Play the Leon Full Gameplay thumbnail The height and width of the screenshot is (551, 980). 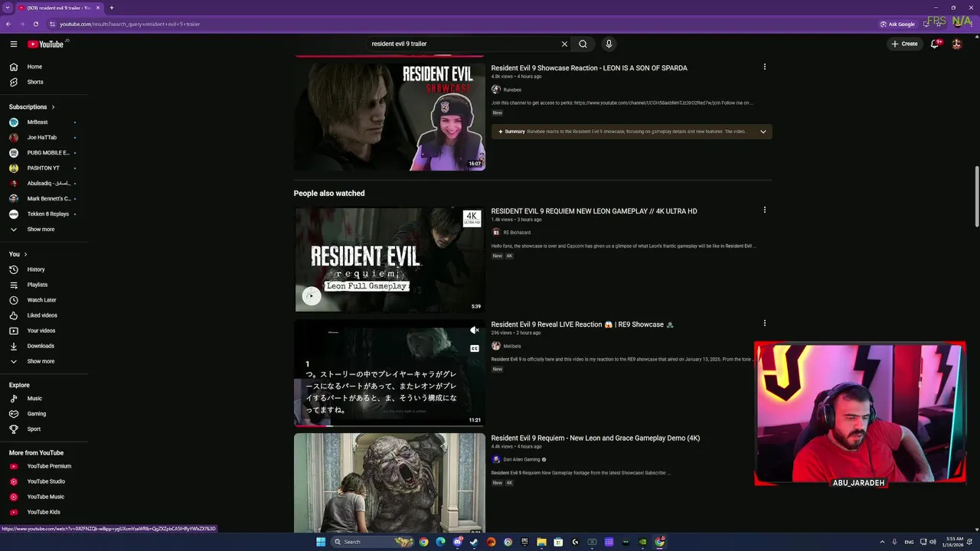coord(390,260)
